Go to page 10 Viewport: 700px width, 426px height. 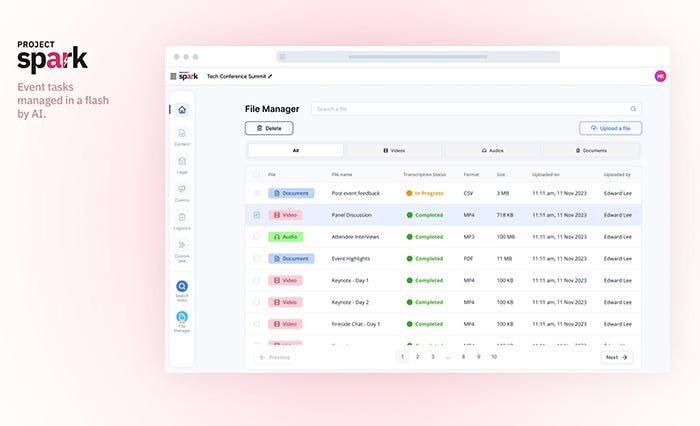(494, 357)
